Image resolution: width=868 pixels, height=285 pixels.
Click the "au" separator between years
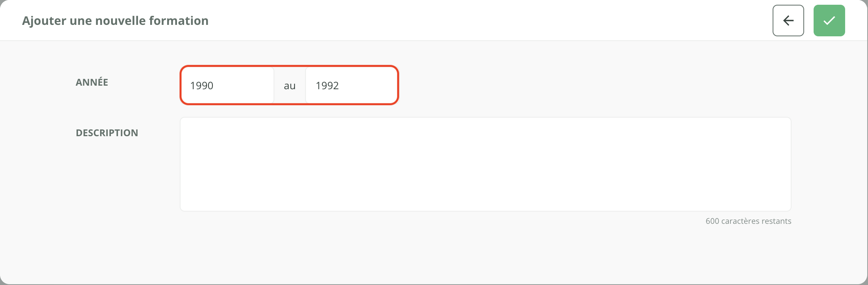(290, 86)
